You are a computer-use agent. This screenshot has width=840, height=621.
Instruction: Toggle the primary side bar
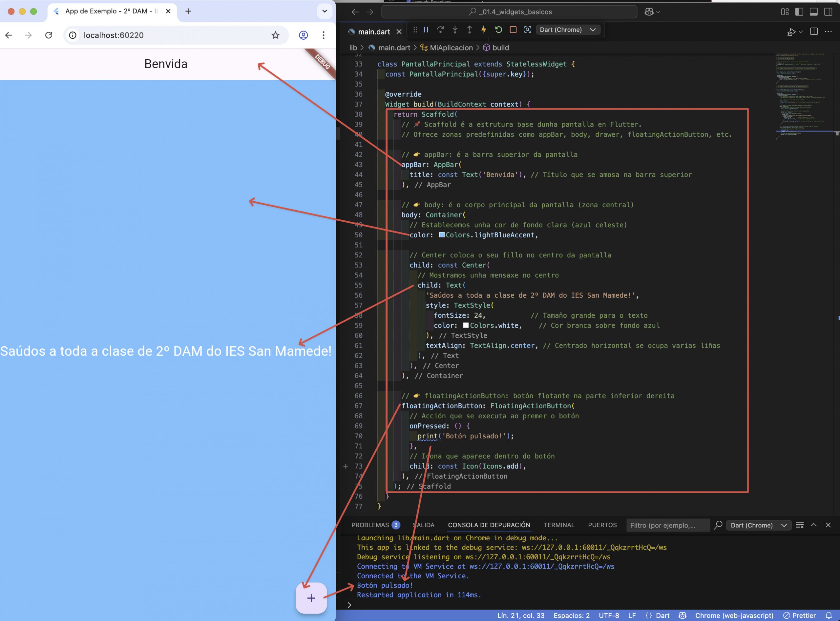click(x=799, y=12)
